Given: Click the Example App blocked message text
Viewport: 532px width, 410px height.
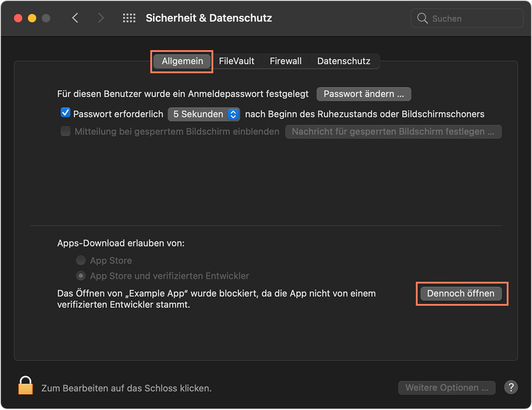Looking at the screenshot, I should pos(216,299).
